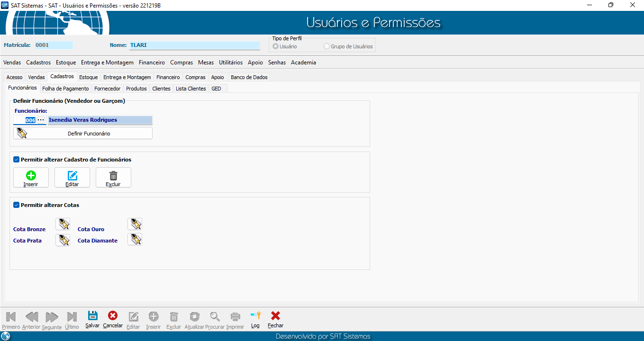Click the Fechar red X icon
Screen dimensions: 644x341
pos(275,316)
